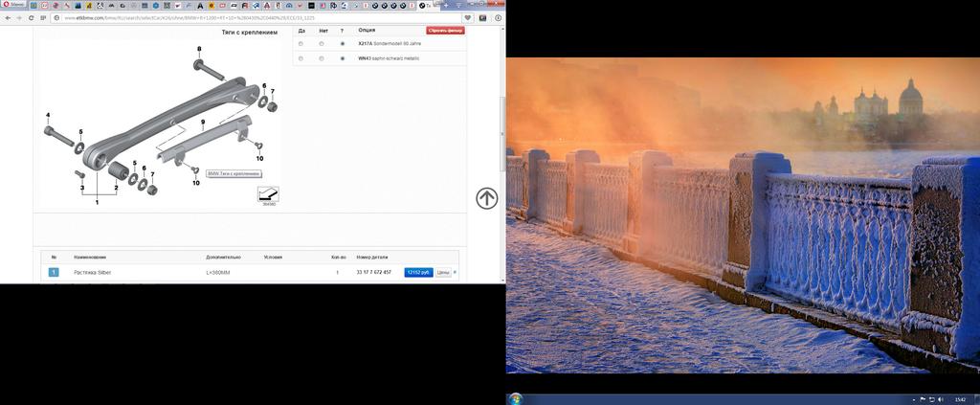980x405 pixels.
Task: Click the Windows Start button
Action: [x=517, y=397]
